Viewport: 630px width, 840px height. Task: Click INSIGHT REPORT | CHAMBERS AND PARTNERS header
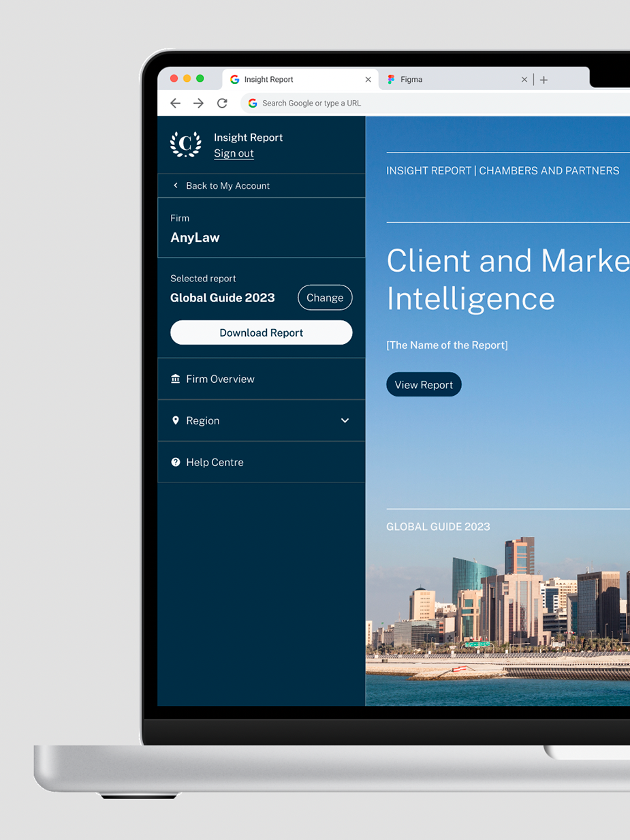click(503, 170)
